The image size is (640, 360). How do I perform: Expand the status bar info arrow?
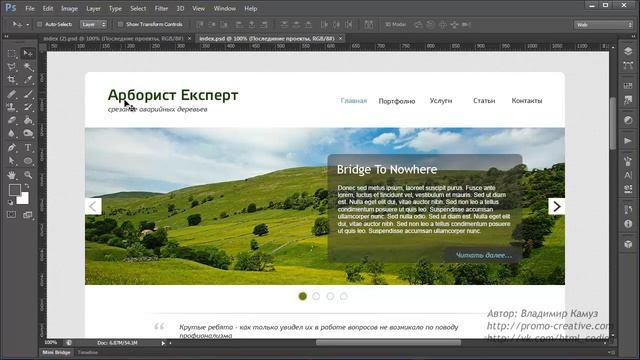click(163, 343)
